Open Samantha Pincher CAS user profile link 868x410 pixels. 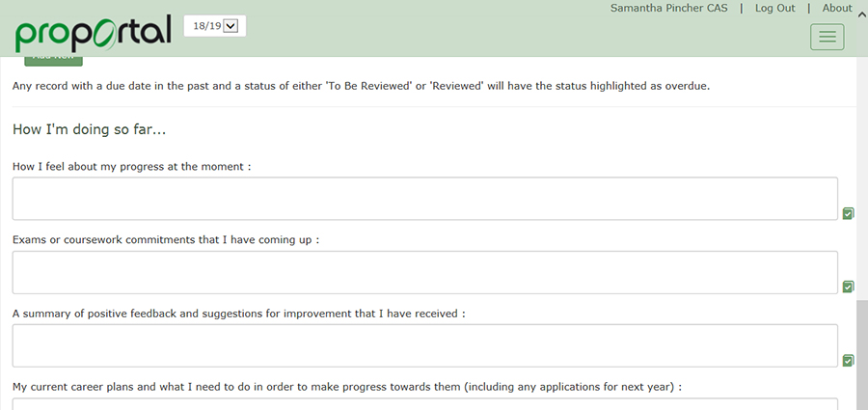(x=668, y=8)
